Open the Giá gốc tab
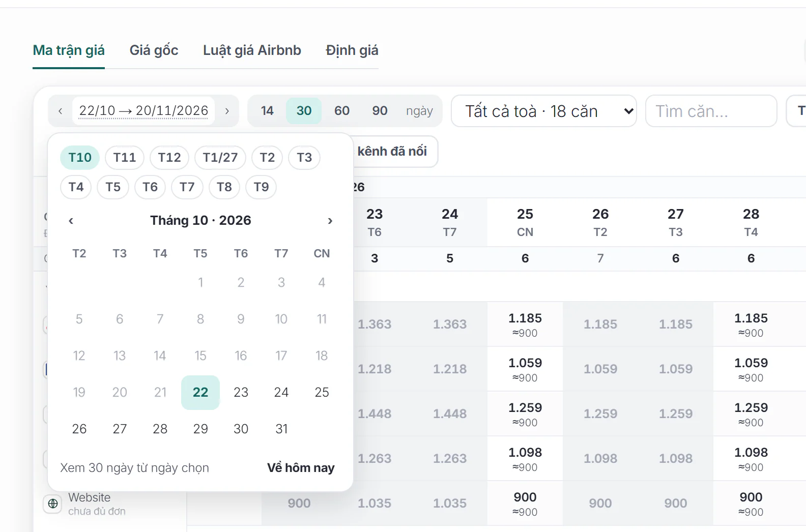The height and width of the screenshot is (532, 806). click(154, 50)
